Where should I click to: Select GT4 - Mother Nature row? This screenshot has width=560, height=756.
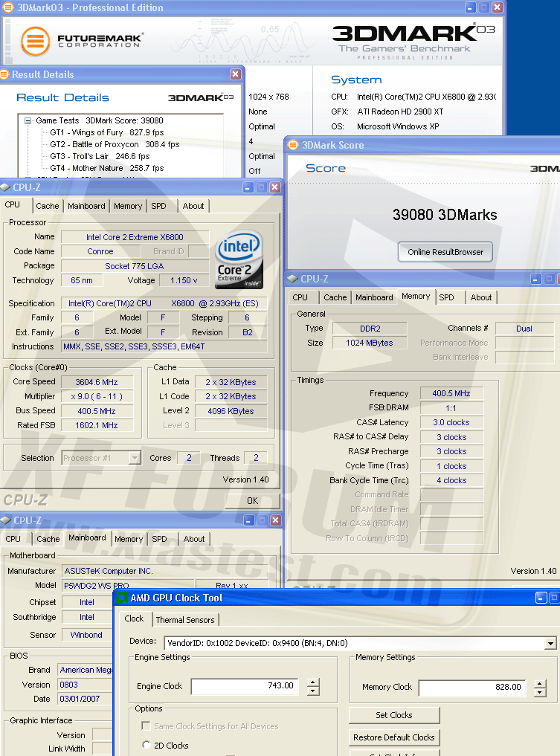coord(106,168)
